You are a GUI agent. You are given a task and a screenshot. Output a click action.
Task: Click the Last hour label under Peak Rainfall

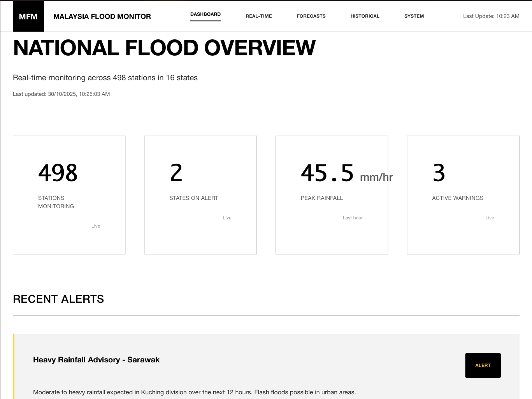[x=353, y=218]
